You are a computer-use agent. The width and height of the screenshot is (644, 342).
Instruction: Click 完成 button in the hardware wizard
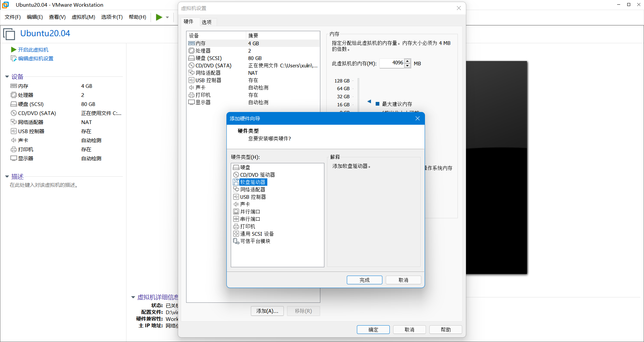365,280
